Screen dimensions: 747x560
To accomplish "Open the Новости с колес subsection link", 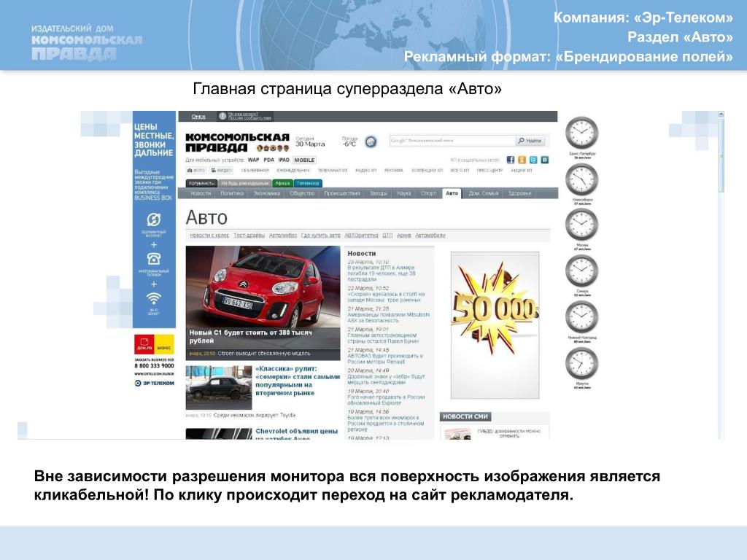I will pyautogui.click(x=209, y=236).
